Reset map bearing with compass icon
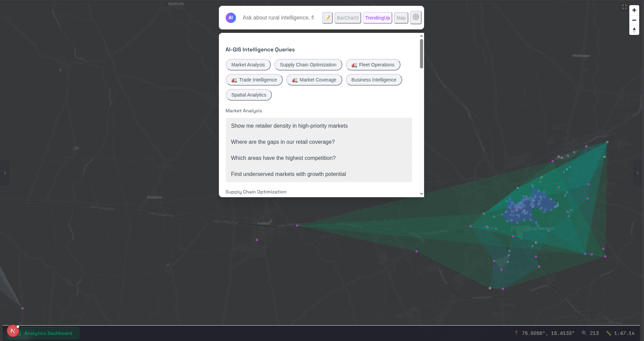The image size is (644, 341). [x=634, y=30]
